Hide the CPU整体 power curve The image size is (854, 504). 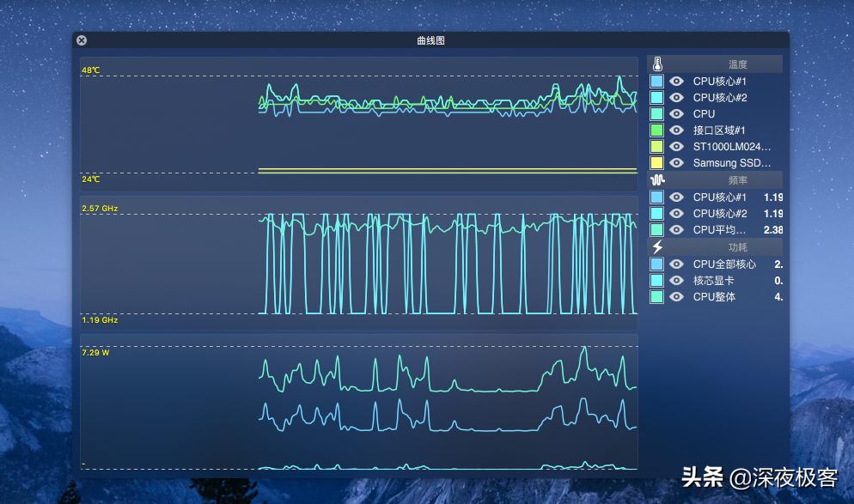678,295
